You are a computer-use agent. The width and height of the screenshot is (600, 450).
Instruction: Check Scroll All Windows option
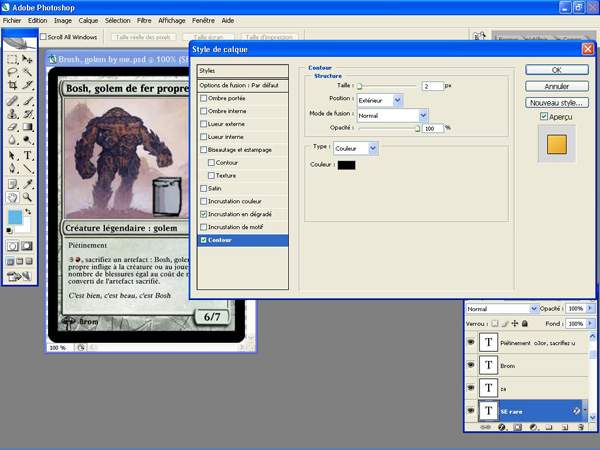tap(44, 37)
